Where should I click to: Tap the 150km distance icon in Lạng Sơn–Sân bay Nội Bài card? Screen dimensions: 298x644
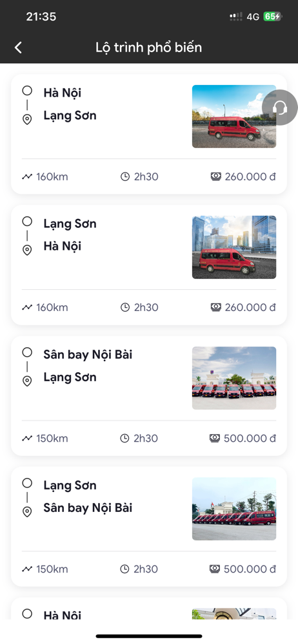[27, 569]
